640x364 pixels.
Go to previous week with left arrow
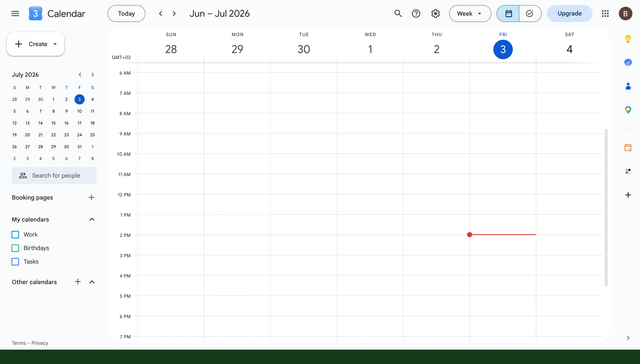(x=161, y=14)
